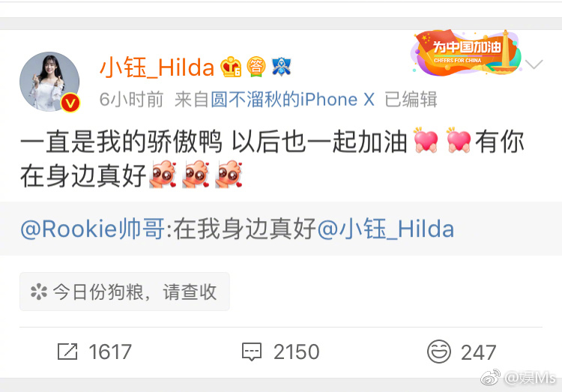Open the @Rookie帅哥 mention link
Screen dimensions: 562x392
click(x=93, y=229)
